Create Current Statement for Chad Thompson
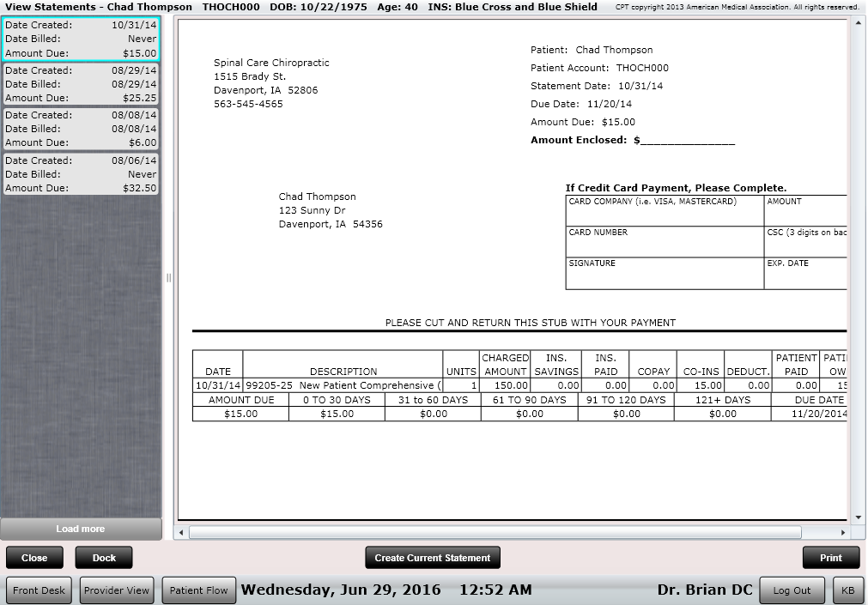868x605 pixels. pos(432,557)
